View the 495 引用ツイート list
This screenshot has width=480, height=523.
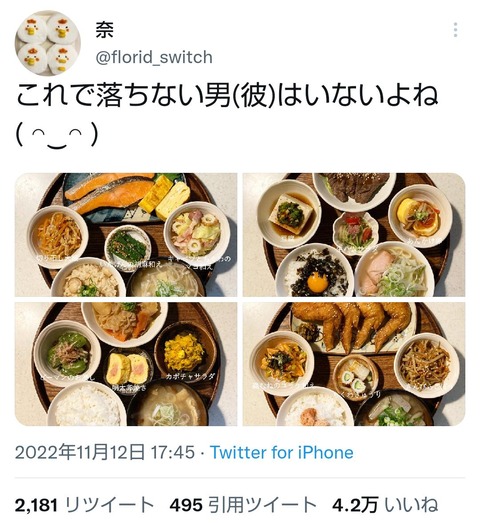[x=243, y=505]
